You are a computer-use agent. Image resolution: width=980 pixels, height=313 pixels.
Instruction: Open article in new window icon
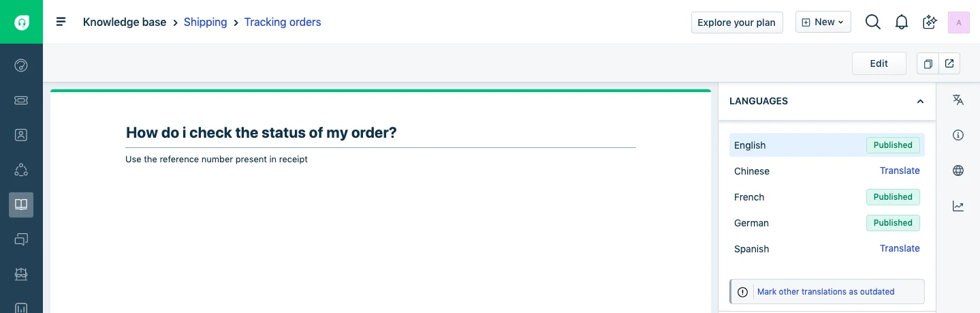[949, 63]
